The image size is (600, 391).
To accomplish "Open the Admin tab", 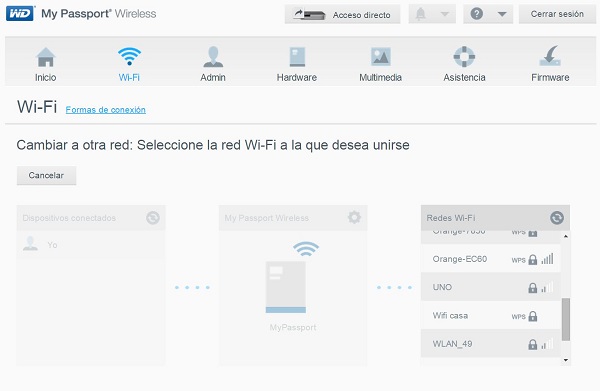I will pyautogui.click(x=213, y=64).
